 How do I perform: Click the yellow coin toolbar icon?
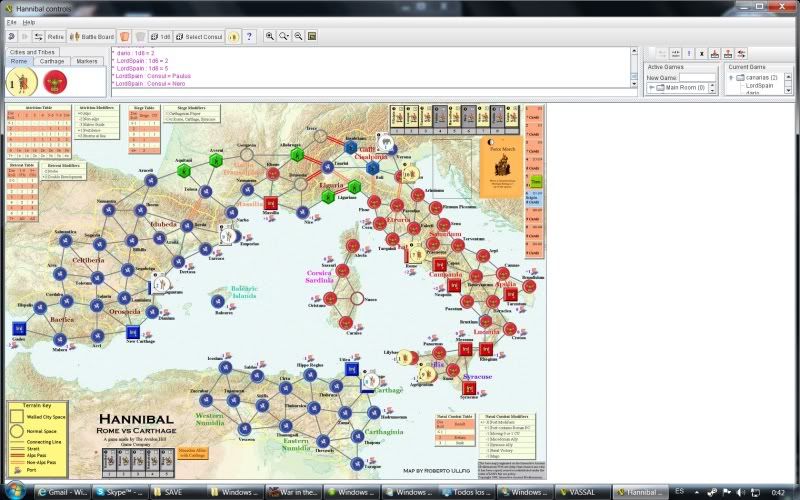pos(233,37)
